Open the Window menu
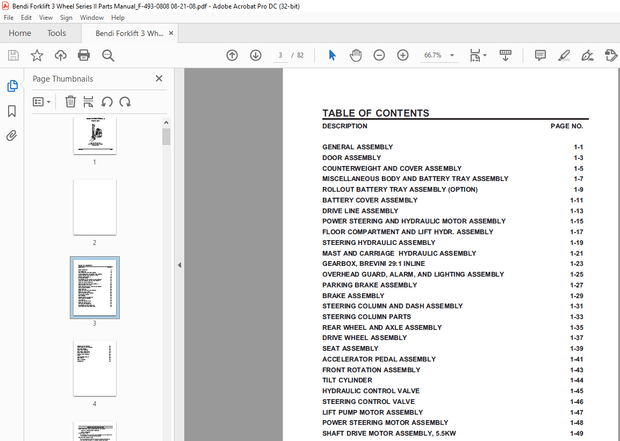Screen dimensions: 620x441 (x=92, y=18)
